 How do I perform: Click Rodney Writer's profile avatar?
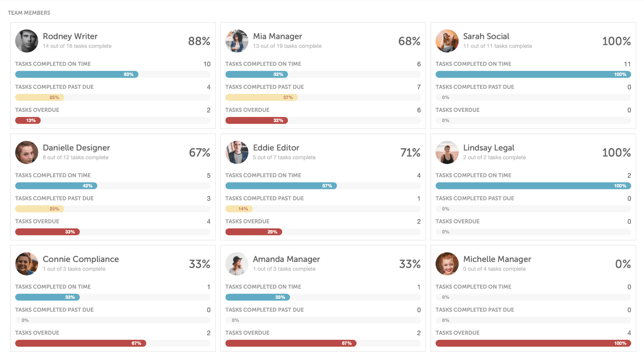tap(26, 41)
